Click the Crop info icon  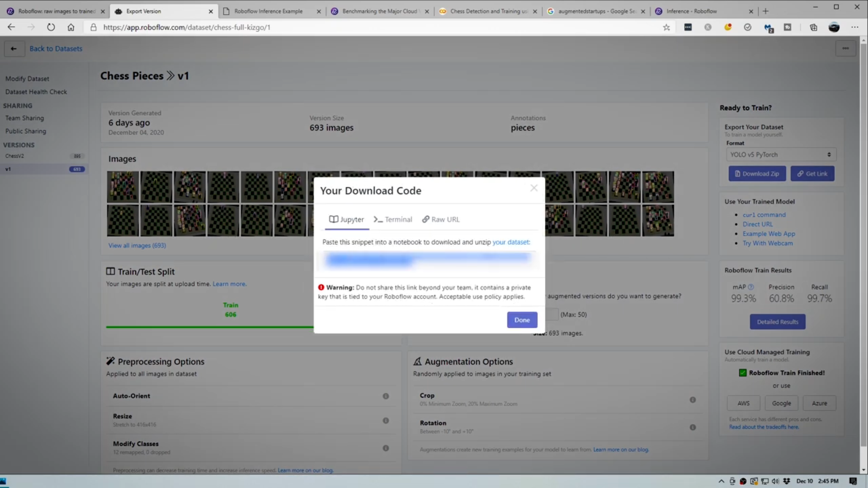coord(693,399)
